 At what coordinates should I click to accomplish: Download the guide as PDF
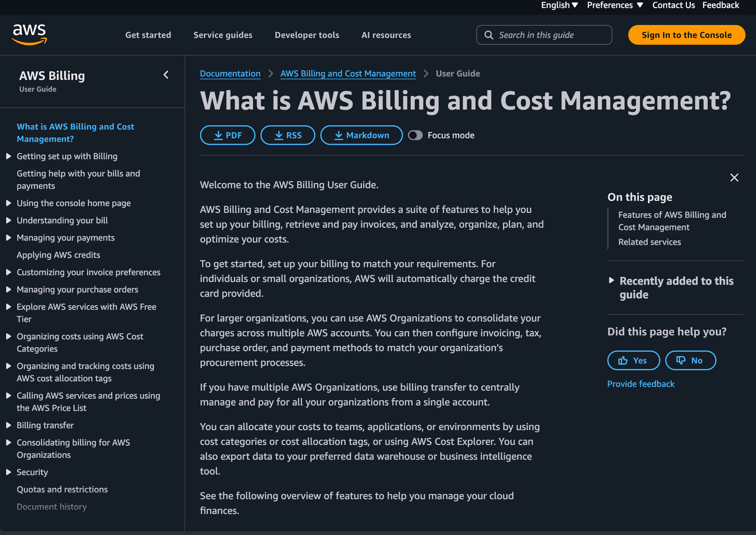click(227, 135)
